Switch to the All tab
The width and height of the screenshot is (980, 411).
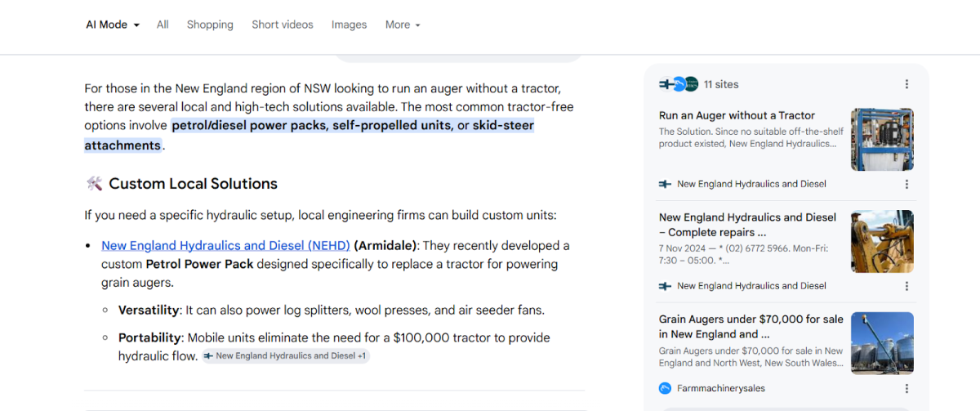pos(163,25)
